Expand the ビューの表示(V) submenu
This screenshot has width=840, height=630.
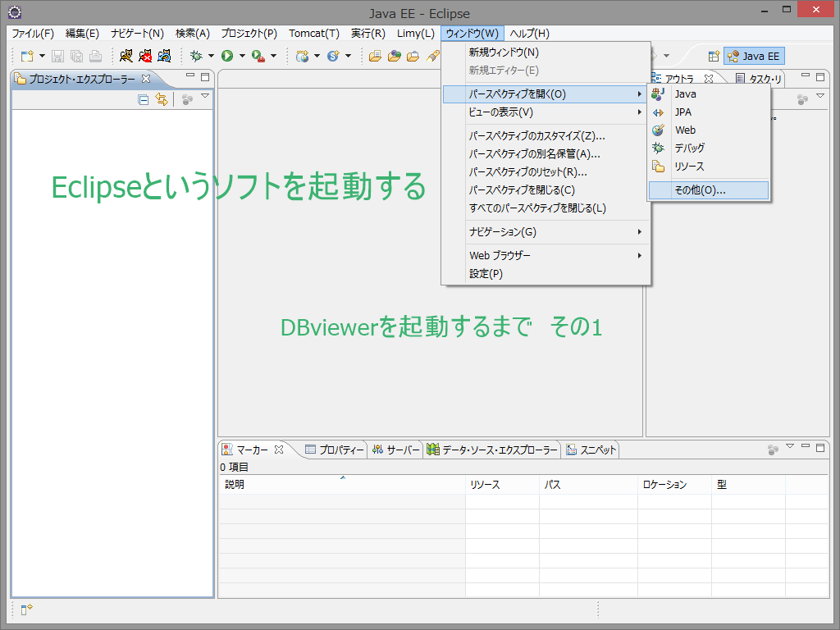pyautogui.click(x=546, y=112)
